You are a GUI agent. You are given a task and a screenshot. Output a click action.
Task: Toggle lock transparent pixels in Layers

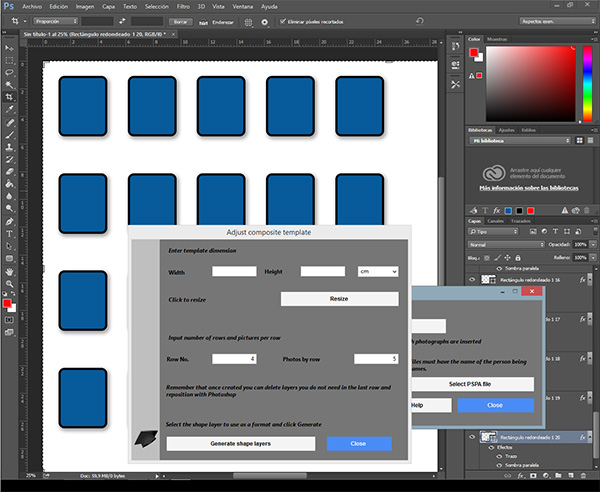pos(487,258)
